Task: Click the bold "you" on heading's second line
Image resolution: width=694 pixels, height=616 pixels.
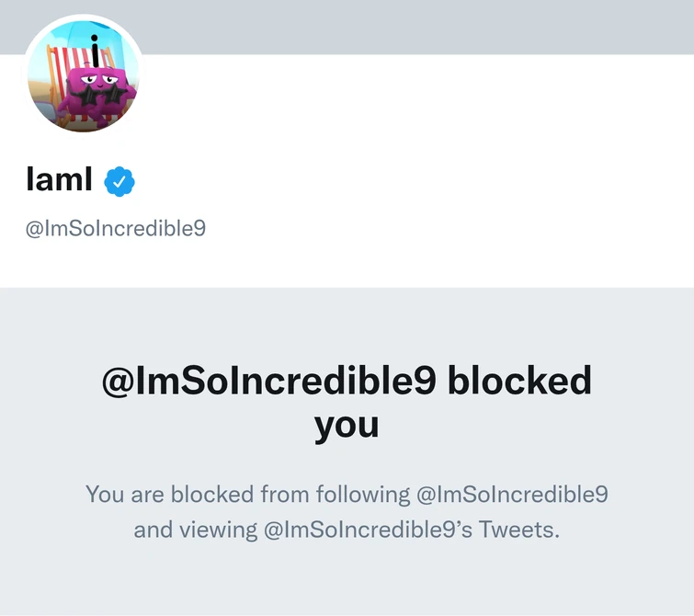Action: 347,425
